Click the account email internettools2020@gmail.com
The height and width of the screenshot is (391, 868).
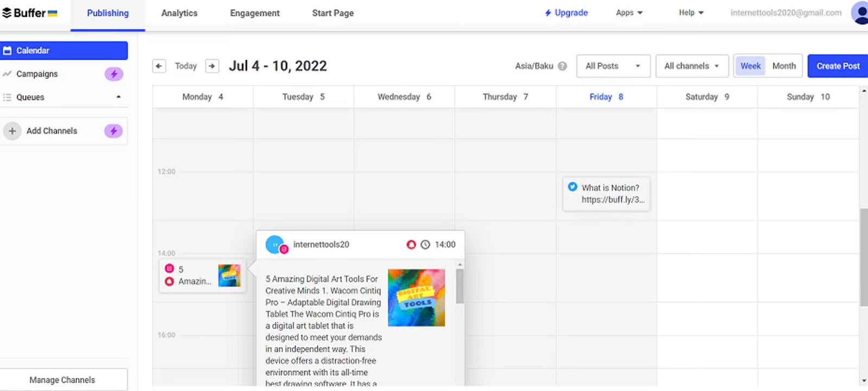click(x=786, y=12)
